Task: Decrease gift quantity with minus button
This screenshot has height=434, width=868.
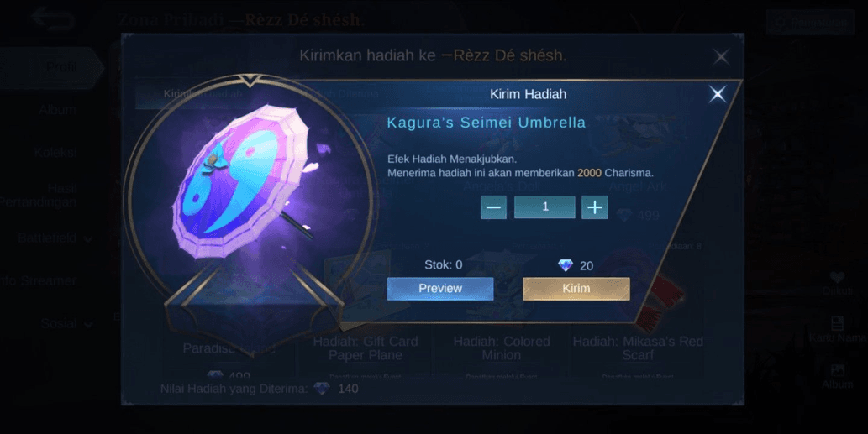Action: click(x=493, y=207)
